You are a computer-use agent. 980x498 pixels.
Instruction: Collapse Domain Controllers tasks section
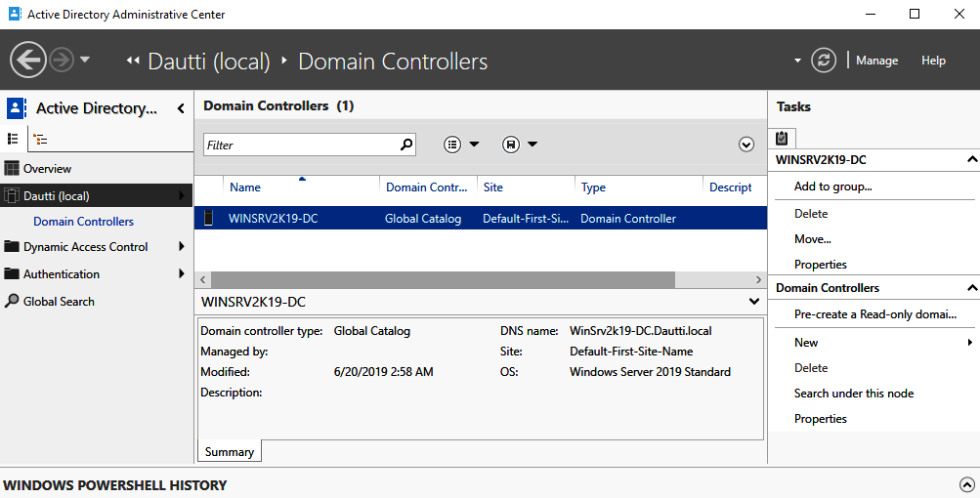(x=972, y=288)
